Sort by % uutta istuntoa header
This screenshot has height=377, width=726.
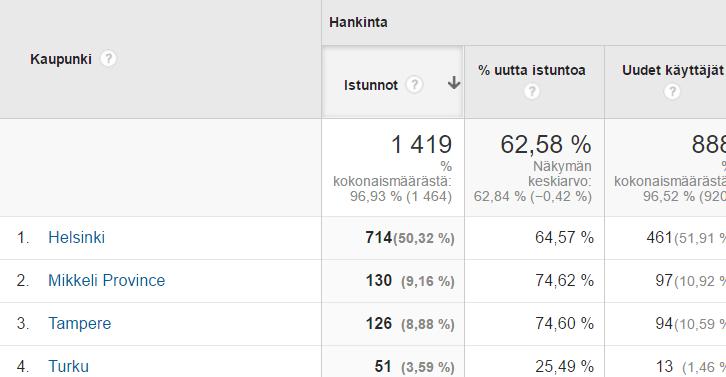[x=532, y=70]
